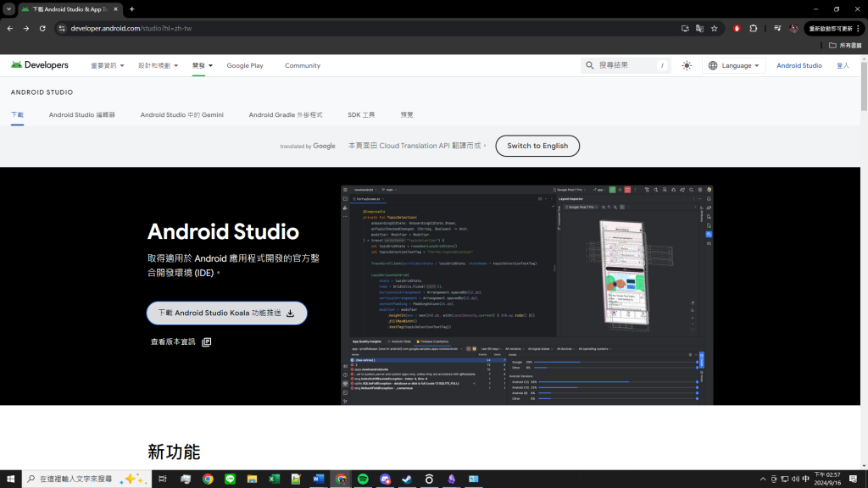Open Google Play nav item

pyautogui.click(x=245, y=65)
